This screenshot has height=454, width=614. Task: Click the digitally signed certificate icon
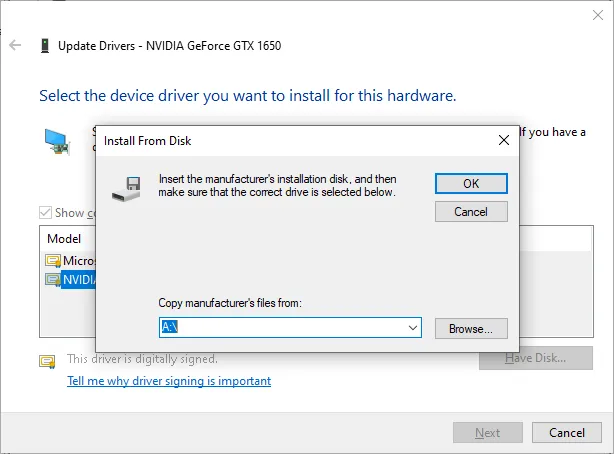tap(47, 360)
